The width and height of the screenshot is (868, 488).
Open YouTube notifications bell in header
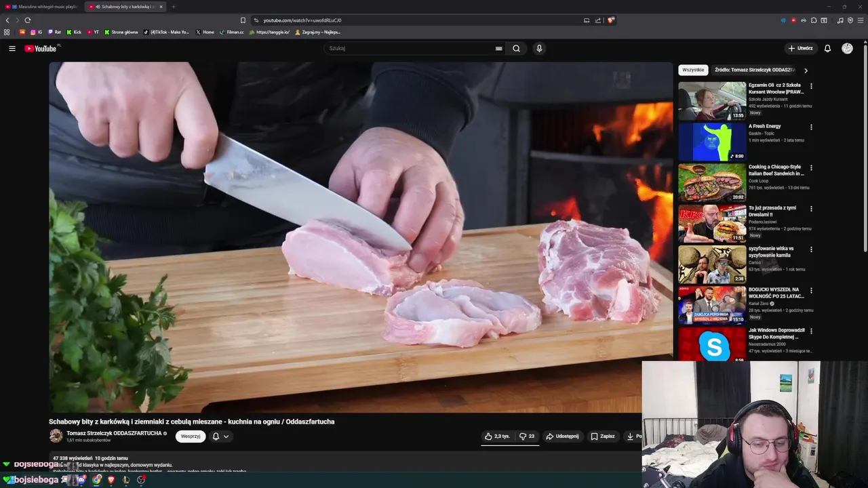pos(827,48)
